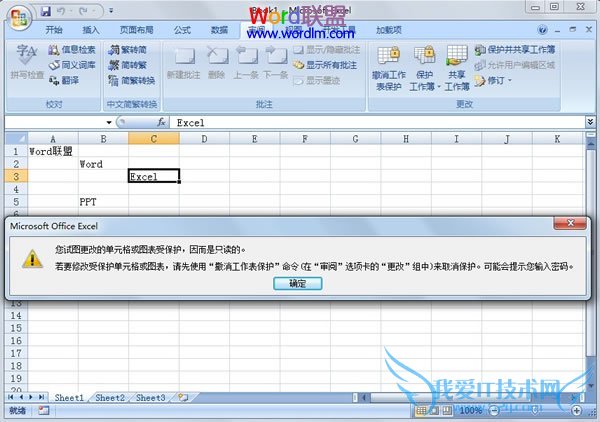Click the Redo icon in quick access toolbar
This screenshot has width=600, height=422.
pyautogui.click(x=83, y=11)
